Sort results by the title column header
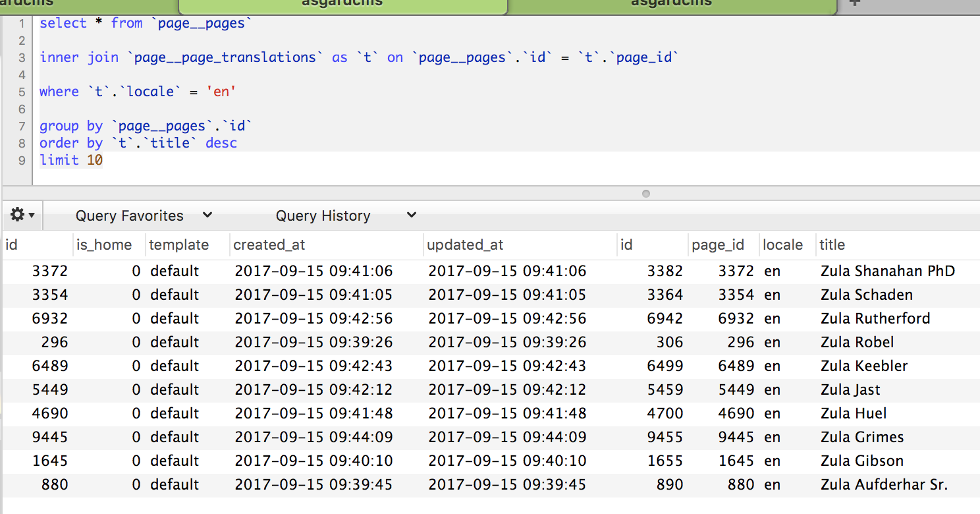 [832, 244]
